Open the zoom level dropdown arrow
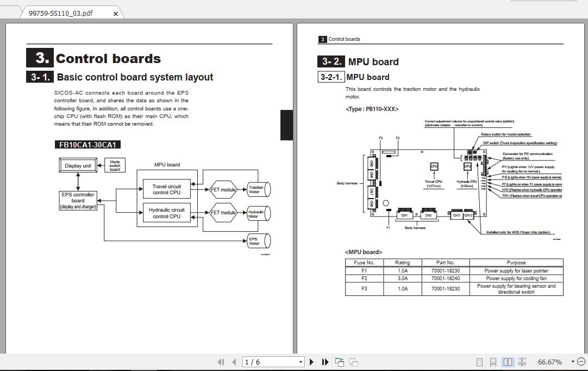 (573, 361)
